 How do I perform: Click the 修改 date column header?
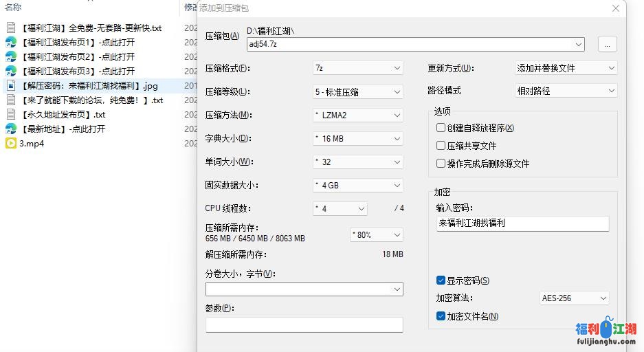190,7
